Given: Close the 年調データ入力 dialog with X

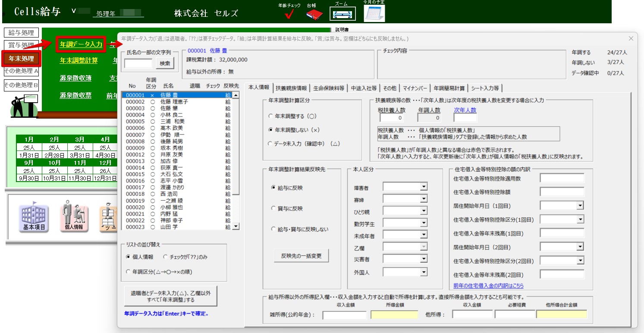Looking at the screenshot, I should pyautogui.click(x=631, y=38).
